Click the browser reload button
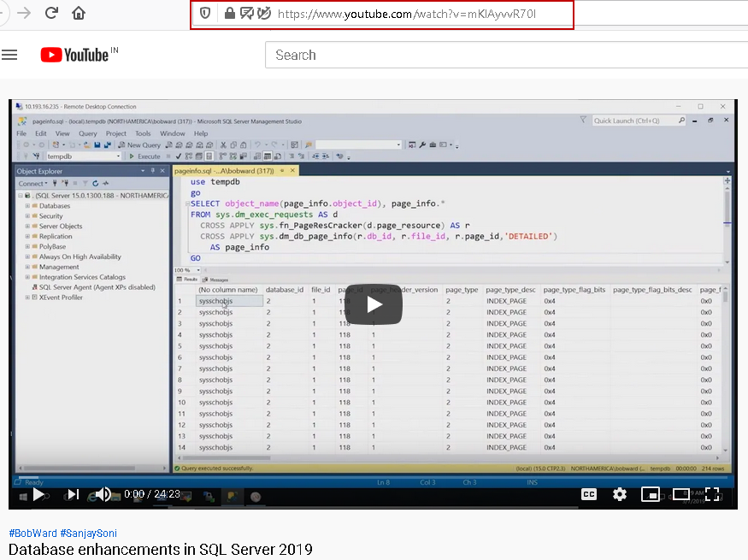Screen dimensions: 748x560 (x=51, y=13)
